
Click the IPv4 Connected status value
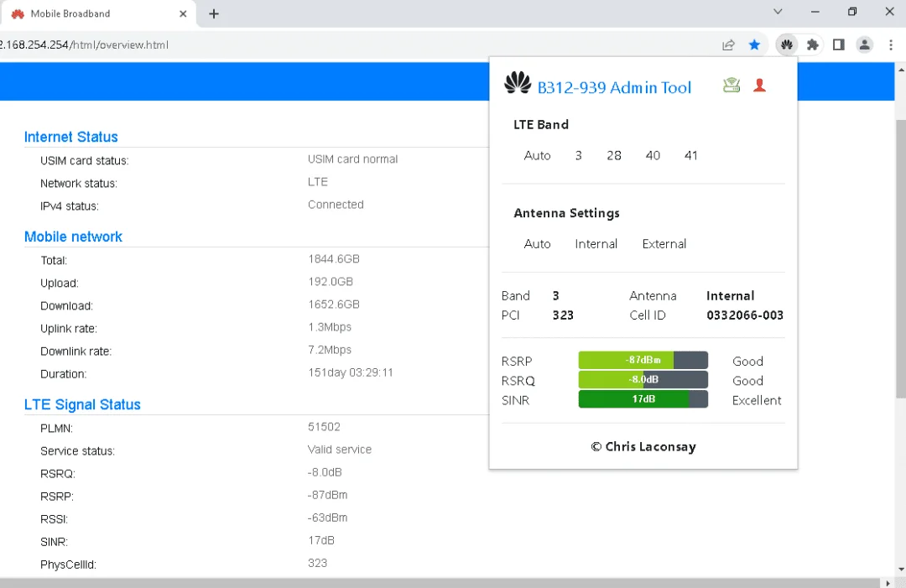tap(336, 205)
